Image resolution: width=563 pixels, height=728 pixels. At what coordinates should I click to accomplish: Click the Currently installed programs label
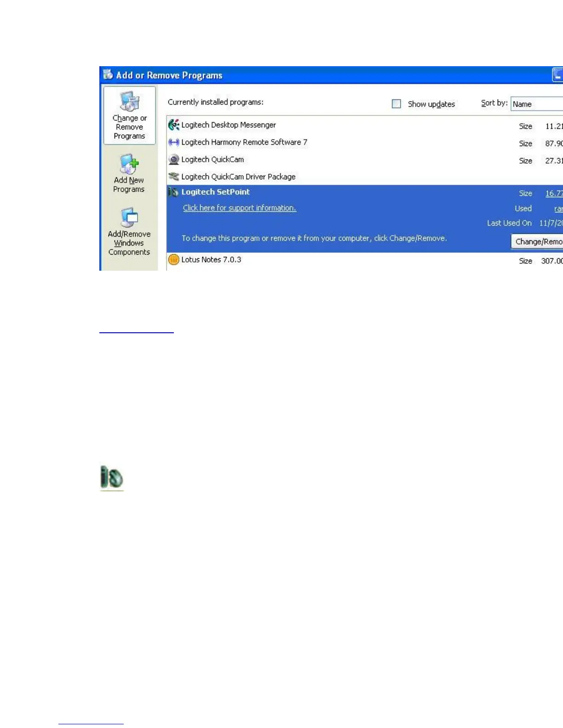pos(216,102)
